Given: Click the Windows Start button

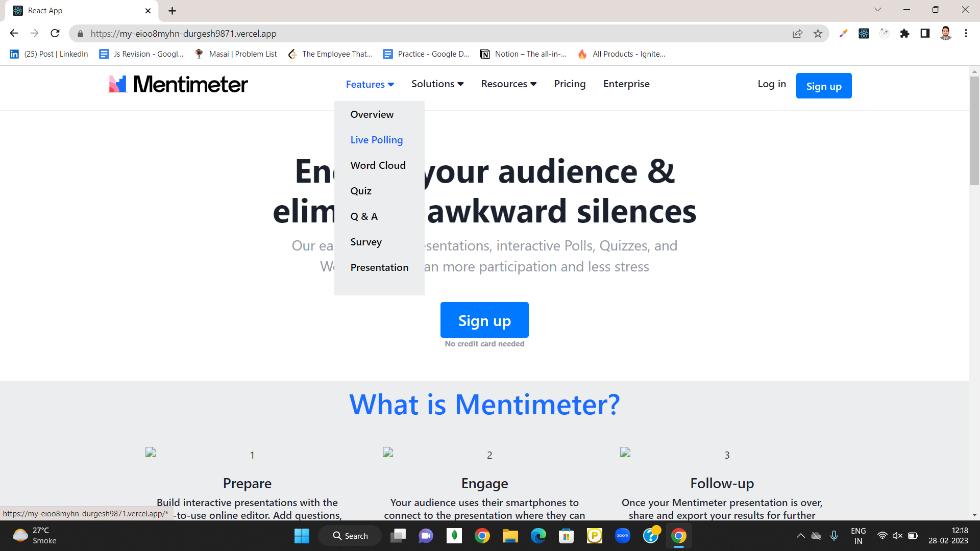Looking at the screenshot, I should coord(302,536).
